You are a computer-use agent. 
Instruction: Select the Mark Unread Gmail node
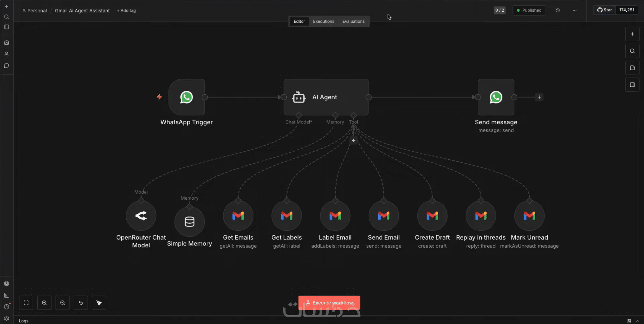point(530,216)
